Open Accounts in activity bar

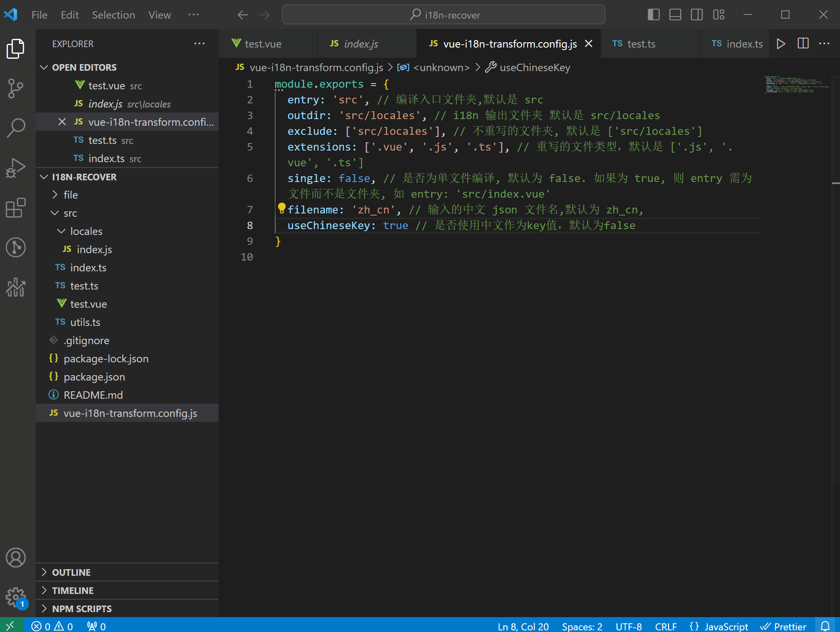tap(16, 558)
